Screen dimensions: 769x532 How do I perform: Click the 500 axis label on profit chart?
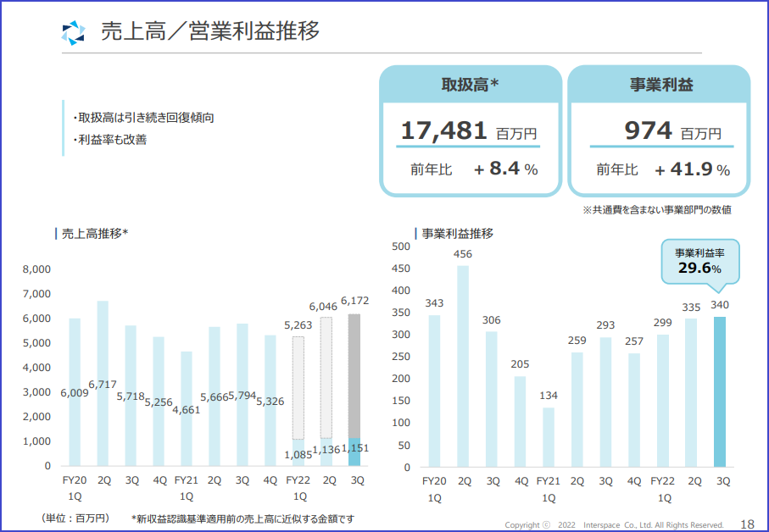click(401, 247)
